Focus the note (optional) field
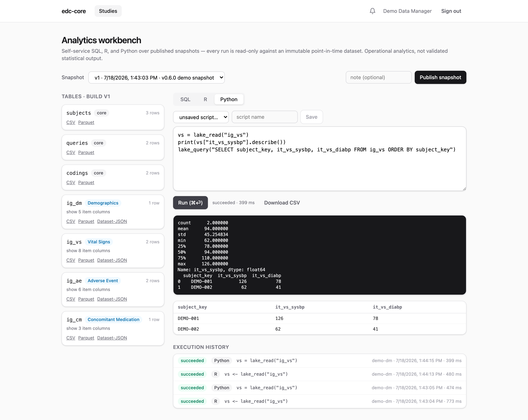528x420 pixels. (x=378, y=77)
